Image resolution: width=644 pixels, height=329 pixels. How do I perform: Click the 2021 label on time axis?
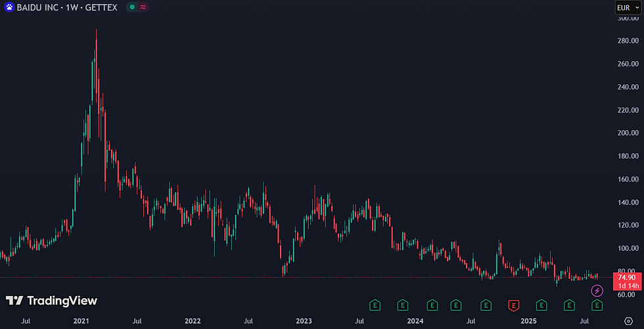tap(81, 321)
